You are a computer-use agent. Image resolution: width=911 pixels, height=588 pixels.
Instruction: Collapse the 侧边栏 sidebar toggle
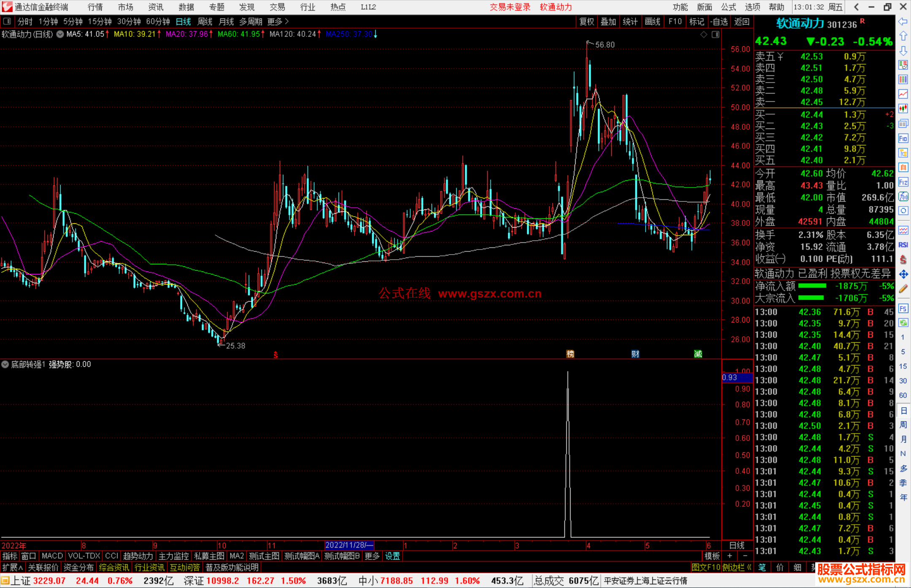pos(737,567)
